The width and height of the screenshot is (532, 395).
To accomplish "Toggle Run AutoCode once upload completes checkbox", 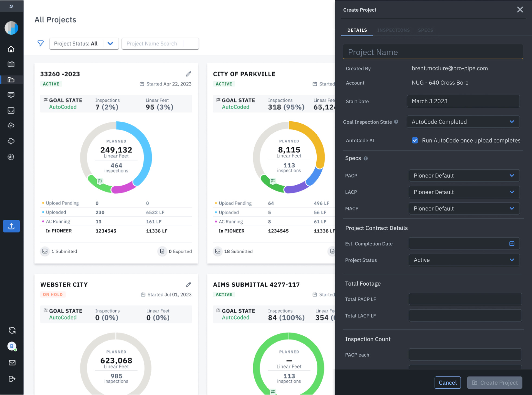I will point(415,140).
